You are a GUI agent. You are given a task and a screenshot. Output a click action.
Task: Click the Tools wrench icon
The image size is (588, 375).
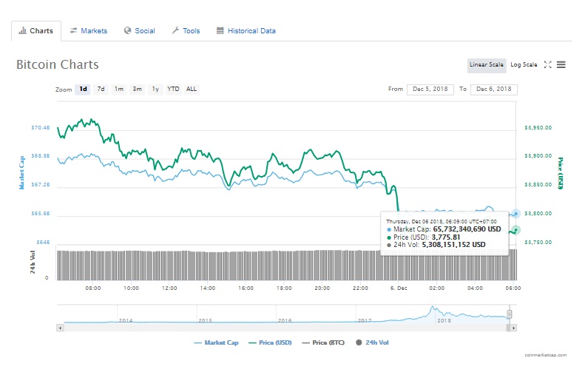175,30
